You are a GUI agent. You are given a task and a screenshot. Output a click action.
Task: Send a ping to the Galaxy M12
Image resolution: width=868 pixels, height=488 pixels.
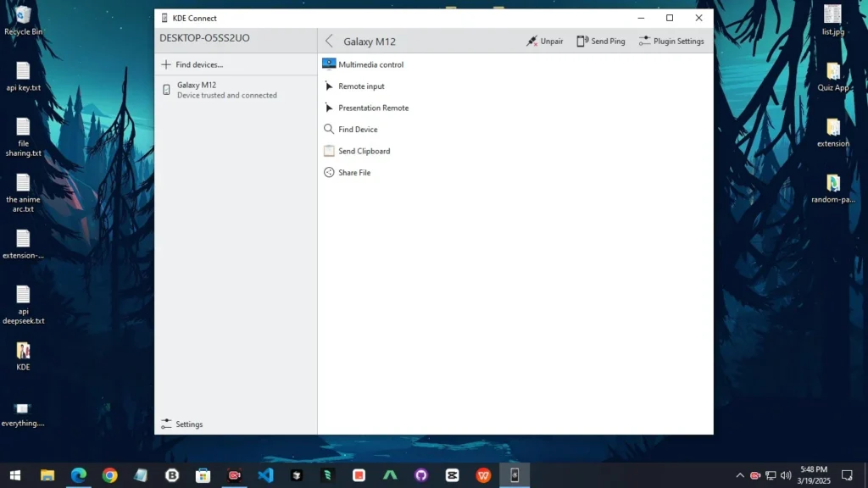pyautogui.click(x=601, y=41)
